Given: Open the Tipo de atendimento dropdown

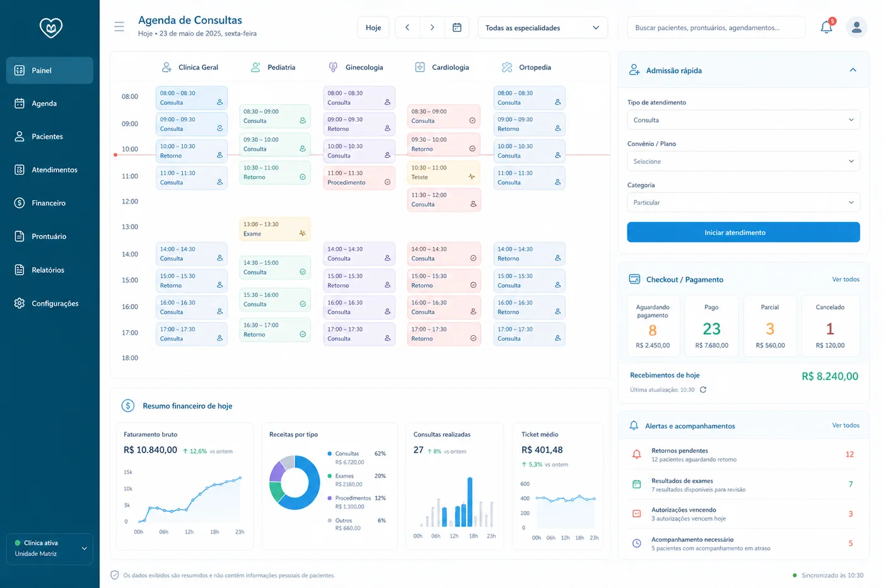Looking at the screenshot, I should (x=743, y=120).
